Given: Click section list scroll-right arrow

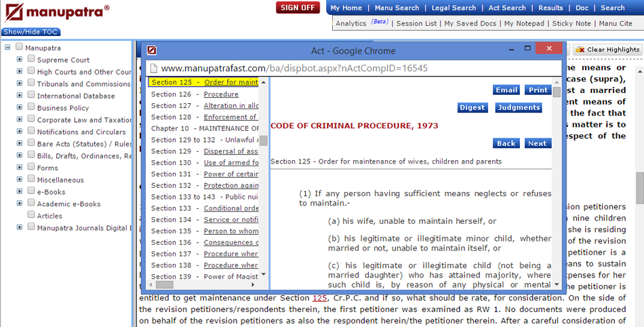Looking at the screenshot, I should click(253, 284).
